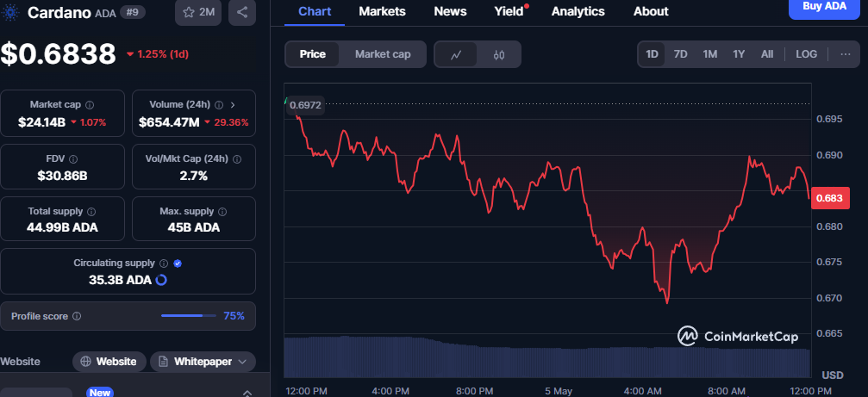The width and height of the screenshot is (868, 397).
Task: Select the 1D time range
Action: [653, 54]
